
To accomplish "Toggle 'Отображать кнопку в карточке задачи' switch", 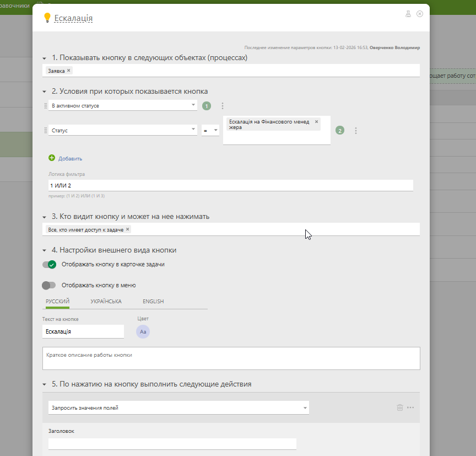I will point(49,265).
